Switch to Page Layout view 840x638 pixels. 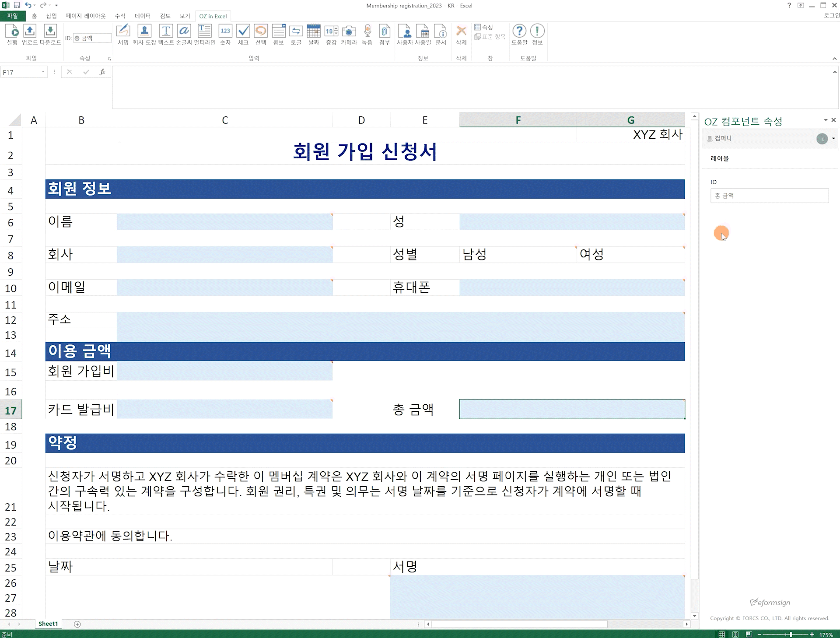click(735, 634)
